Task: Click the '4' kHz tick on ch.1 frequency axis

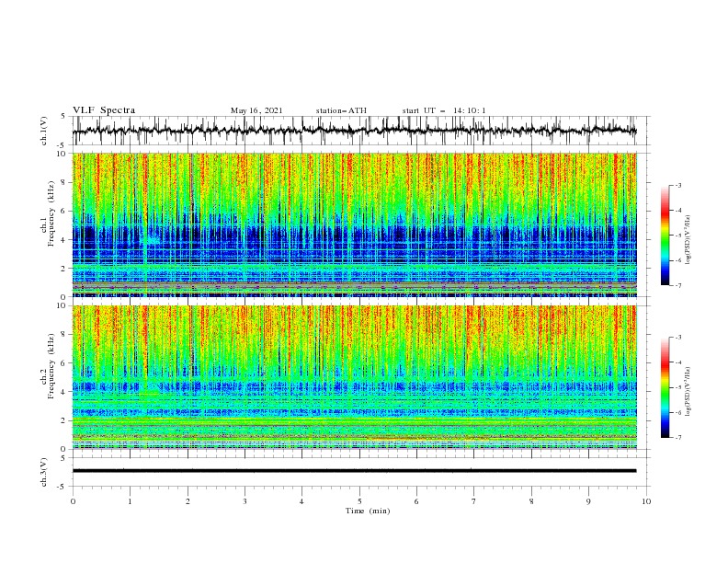Action: click(64, 240)
